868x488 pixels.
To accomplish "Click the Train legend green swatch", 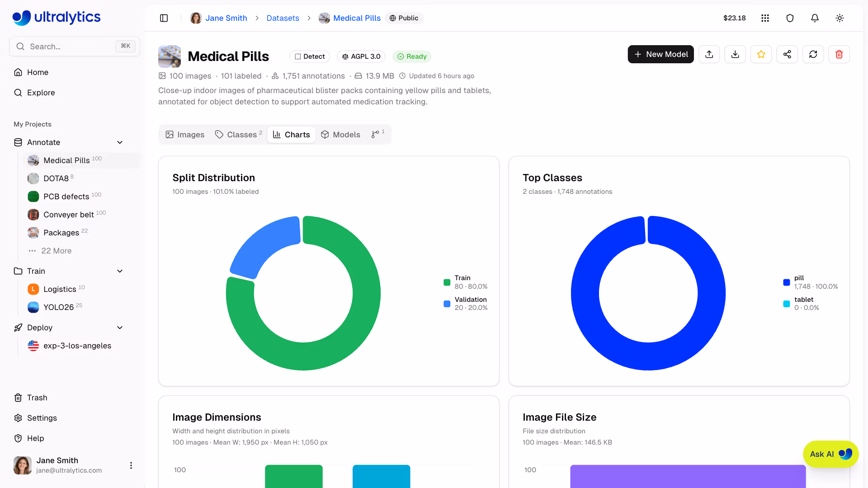I will [447, 282].
